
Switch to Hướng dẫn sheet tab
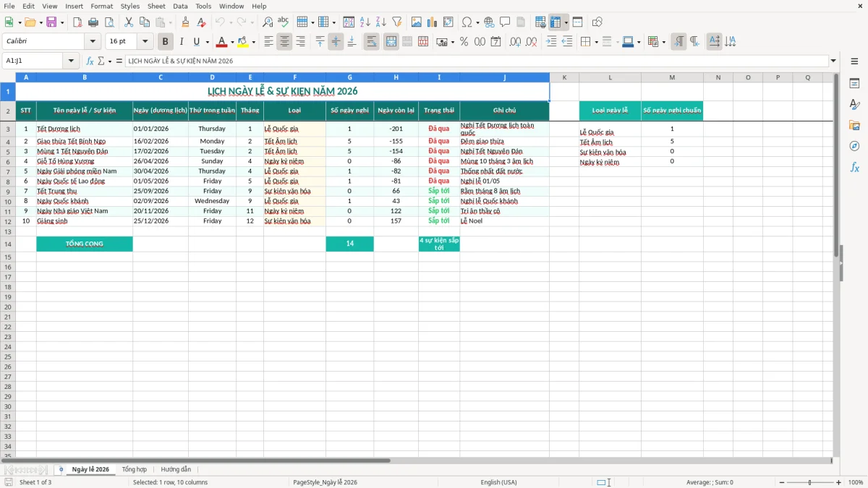(x=176, y=469)
